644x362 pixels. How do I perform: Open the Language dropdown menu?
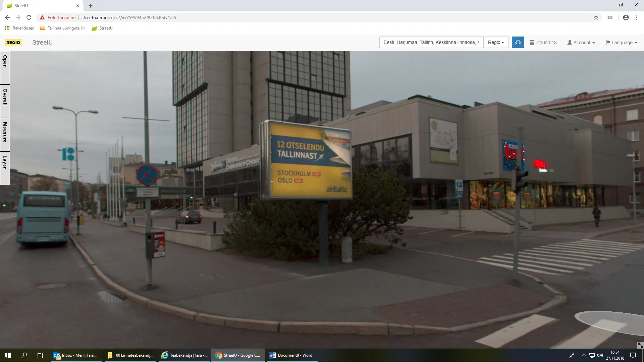click(621, 43)
